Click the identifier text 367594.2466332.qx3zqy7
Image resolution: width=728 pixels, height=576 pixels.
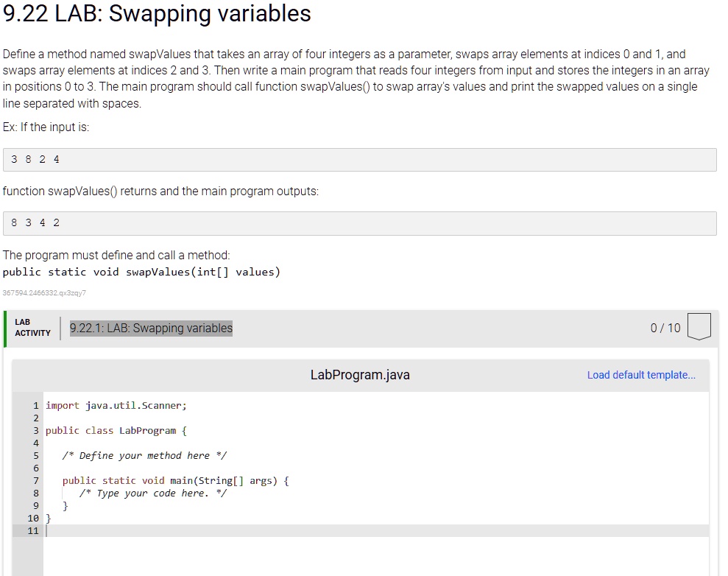[x=45, y=292]
